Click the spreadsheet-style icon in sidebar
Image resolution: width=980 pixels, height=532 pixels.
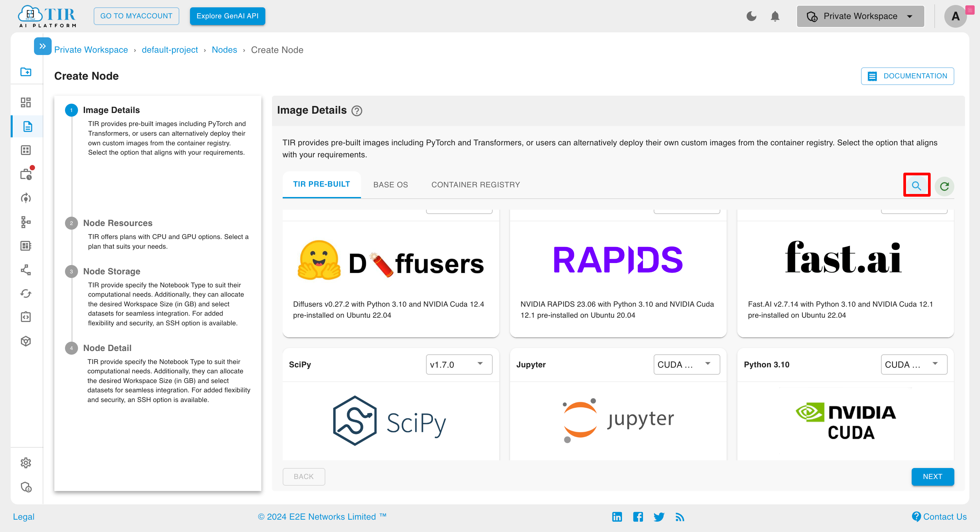pyautogui.click(x=26, y=245)
